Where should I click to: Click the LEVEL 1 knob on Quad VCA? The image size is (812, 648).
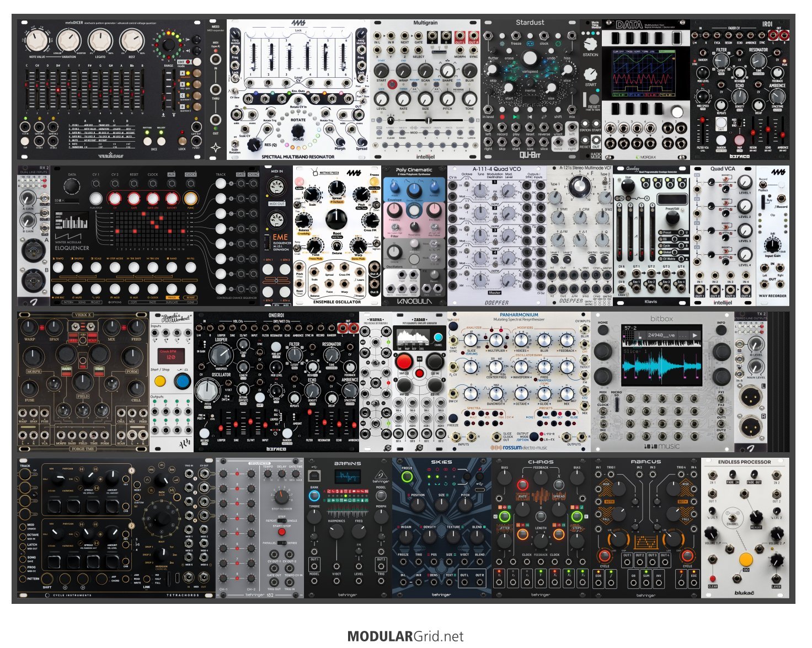[x=745, y=182]
